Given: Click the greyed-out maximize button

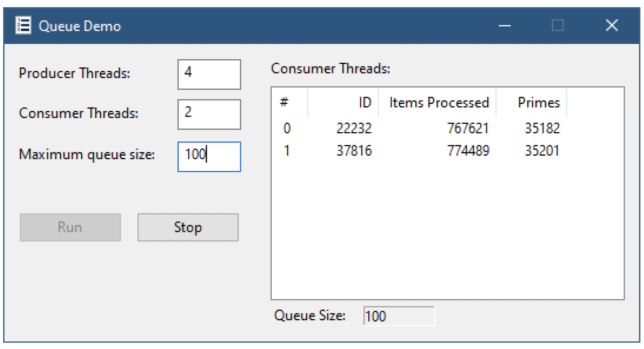Looking at the screenshot, I should tap(557, 26).
